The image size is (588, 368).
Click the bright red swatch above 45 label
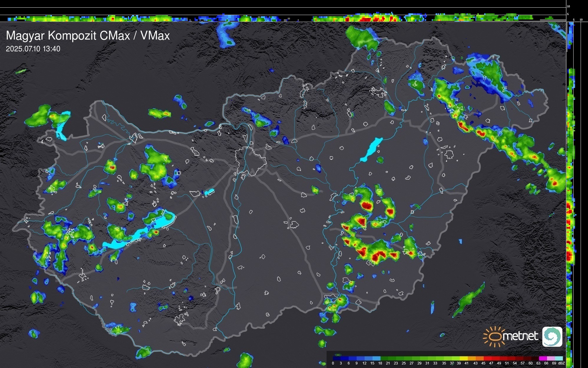click(488, 358)
